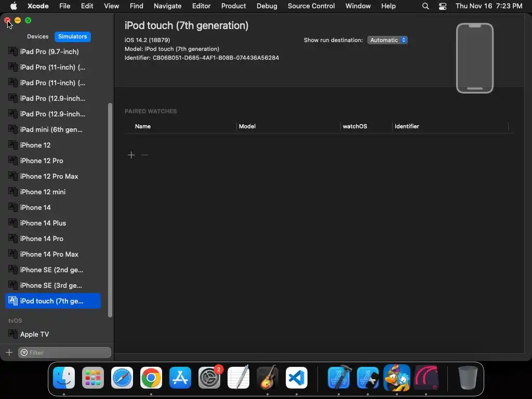Click the dark red arc app in dock

pos(426,378)
